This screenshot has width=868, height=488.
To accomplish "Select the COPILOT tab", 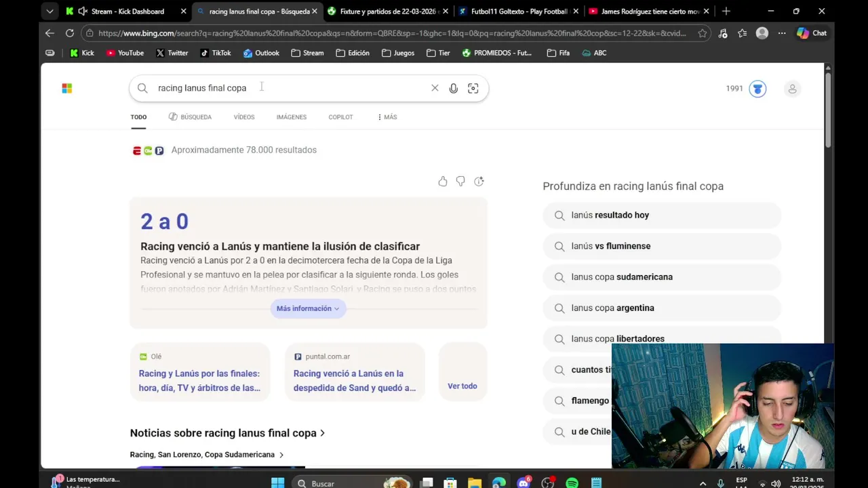I will coord(340,117).
